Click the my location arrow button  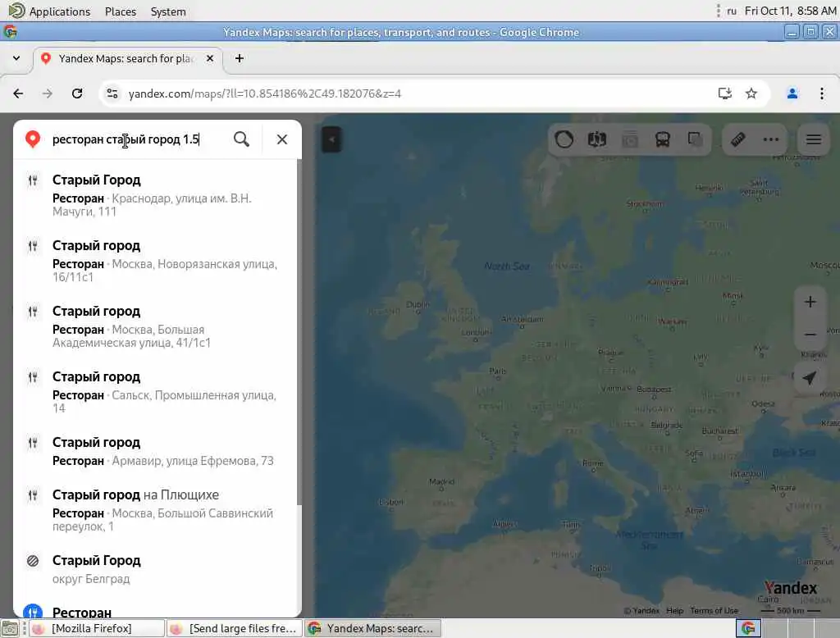click(810, 378)
